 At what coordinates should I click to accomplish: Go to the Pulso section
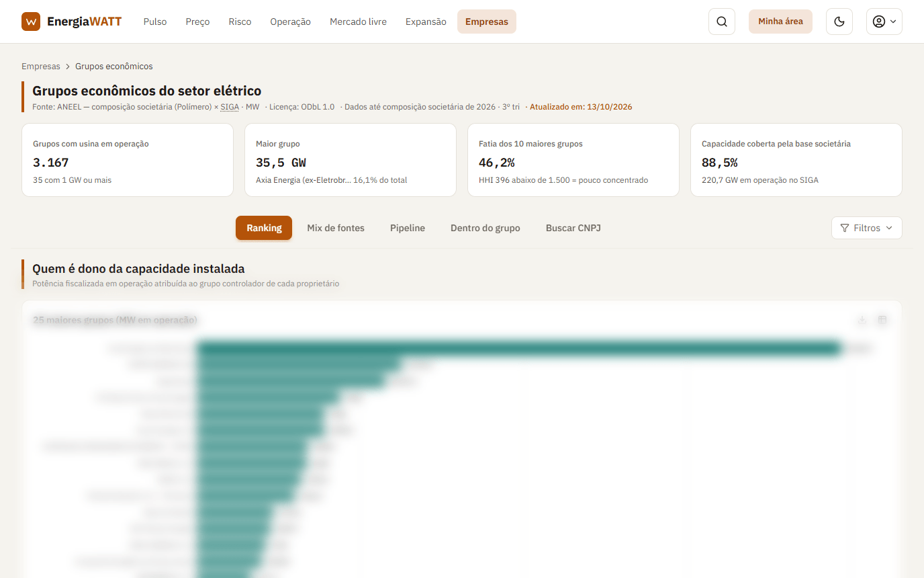click(x=155, y=22)
